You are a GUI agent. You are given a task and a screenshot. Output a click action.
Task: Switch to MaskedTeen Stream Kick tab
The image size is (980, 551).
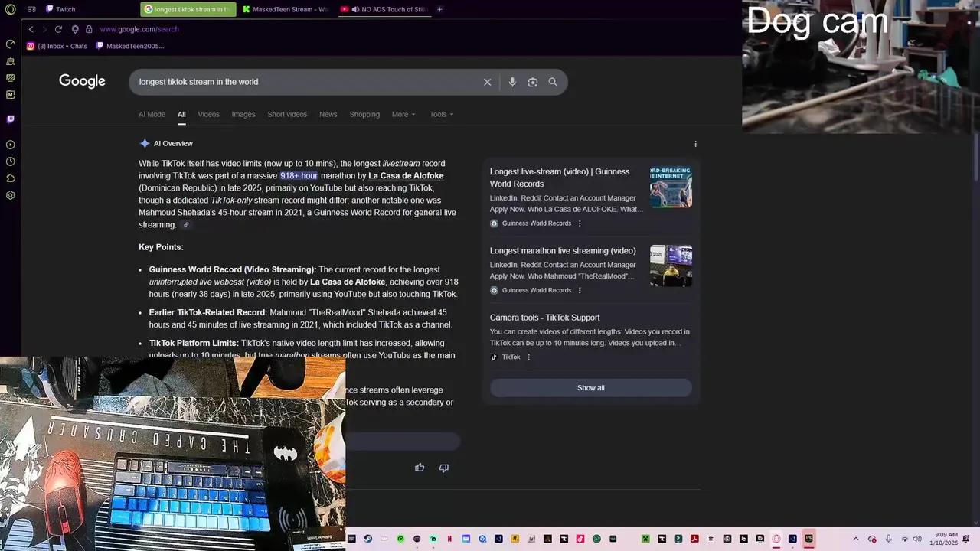(x=286, y=9)
